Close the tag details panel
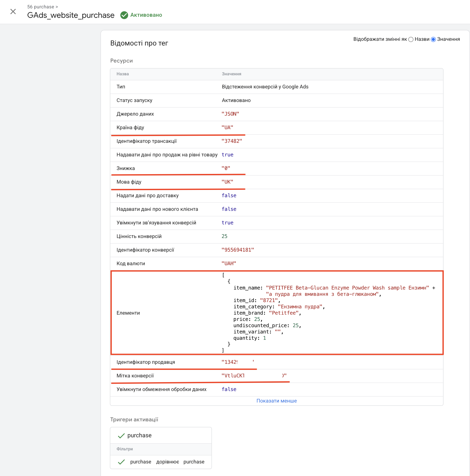Viewport: 470px width, 476px height. [x=13, y=12]
